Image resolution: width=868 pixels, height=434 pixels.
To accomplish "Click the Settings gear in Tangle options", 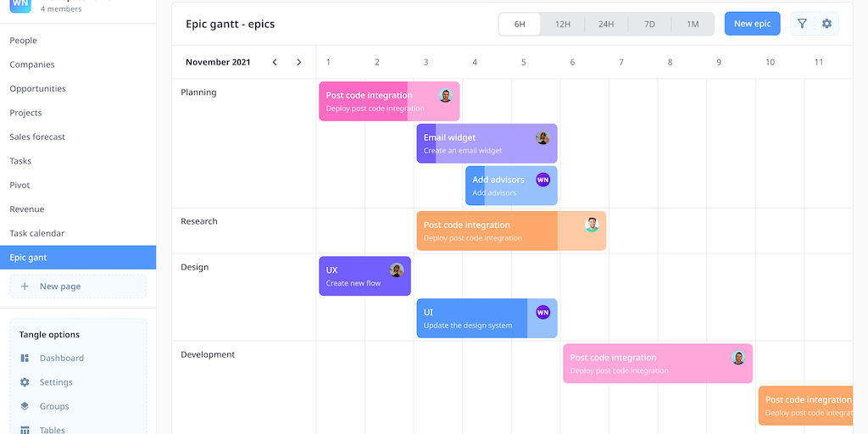I will (25, 382).
